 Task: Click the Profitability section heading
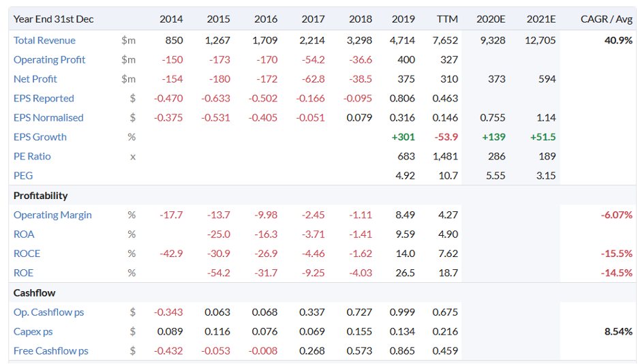41,196
